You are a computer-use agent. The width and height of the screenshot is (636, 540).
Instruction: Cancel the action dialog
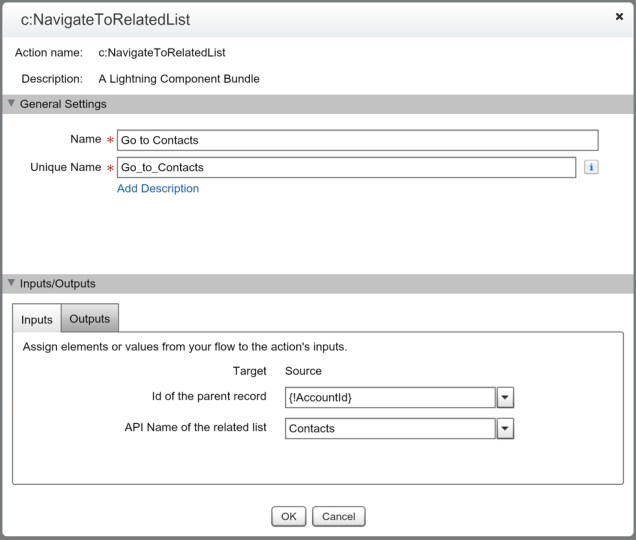(x=339, y=517)
